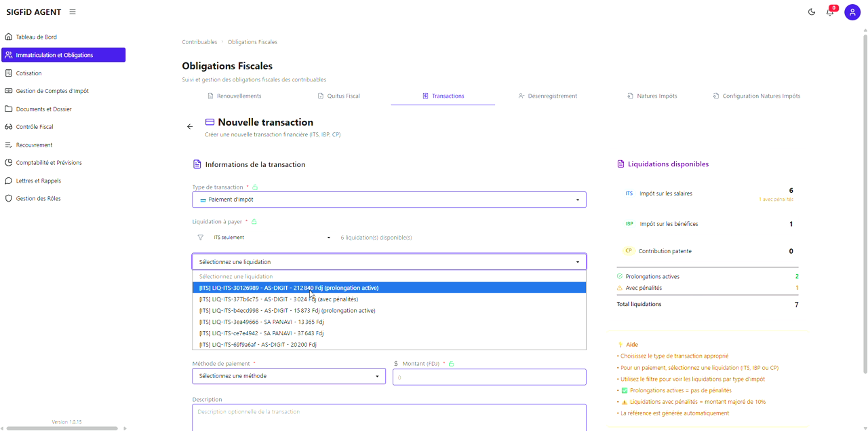Go to Gestion des Rôles
This screenshot has width=868, height=431.
coord(38,199)
